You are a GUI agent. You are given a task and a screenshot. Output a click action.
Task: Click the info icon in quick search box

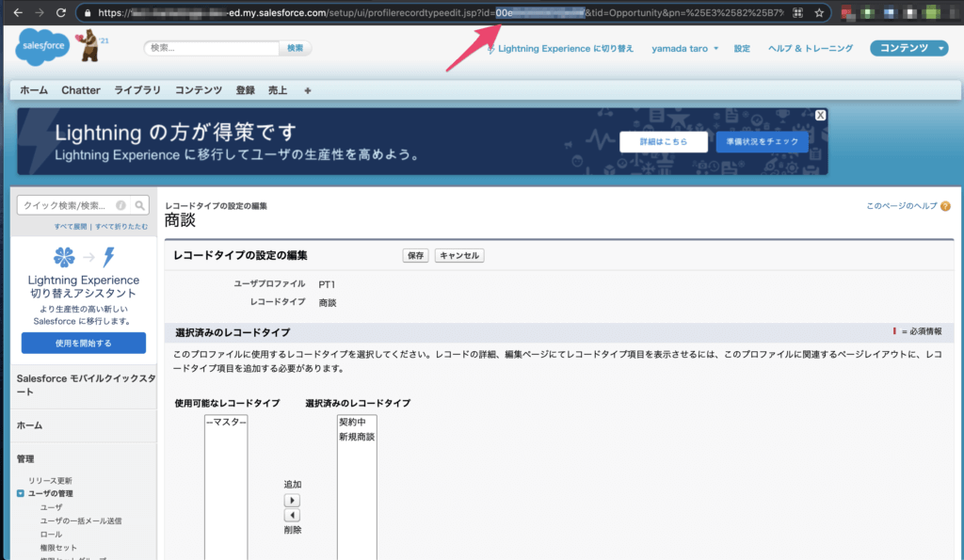(120, 205)
